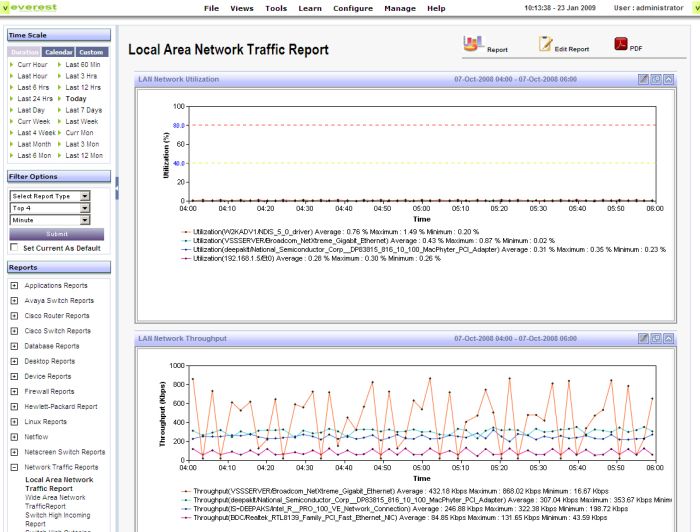This screenshot has height=532, width=700.
Task: Click the Submit button
Action: click(x=57, y=234)
